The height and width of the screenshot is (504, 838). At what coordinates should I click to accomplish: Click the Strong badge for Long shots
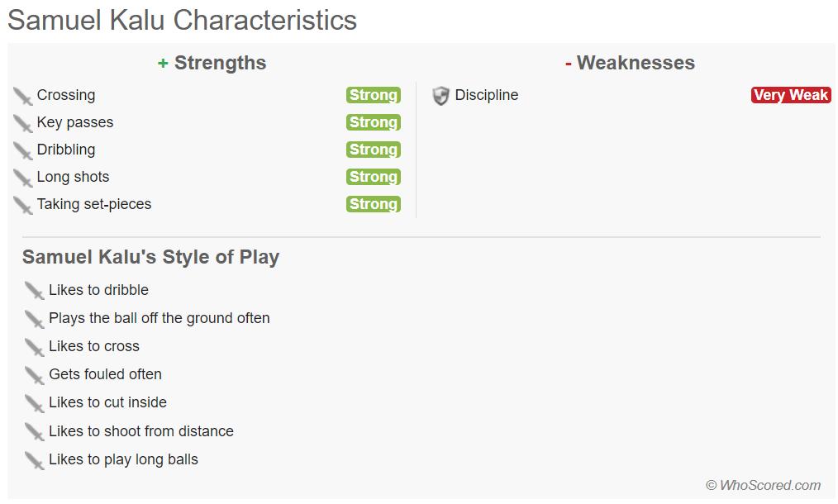click(x=373, y=177)
